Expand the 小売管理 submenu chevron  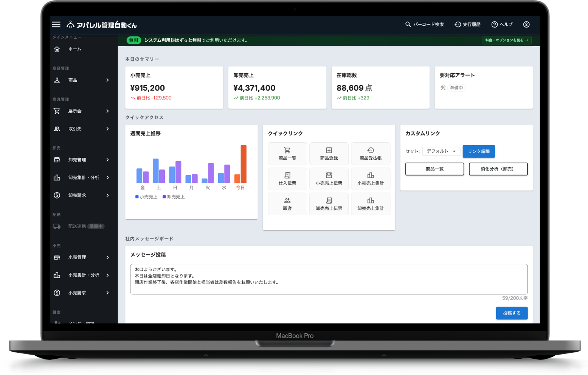(x=108, y=258)
